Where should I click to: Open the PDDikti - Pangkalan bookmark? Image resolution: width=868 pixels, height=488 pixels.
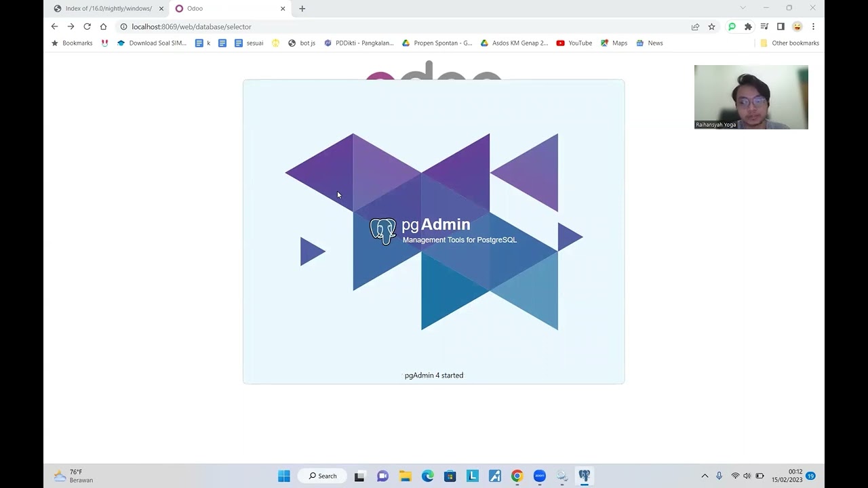pos(359,43)
